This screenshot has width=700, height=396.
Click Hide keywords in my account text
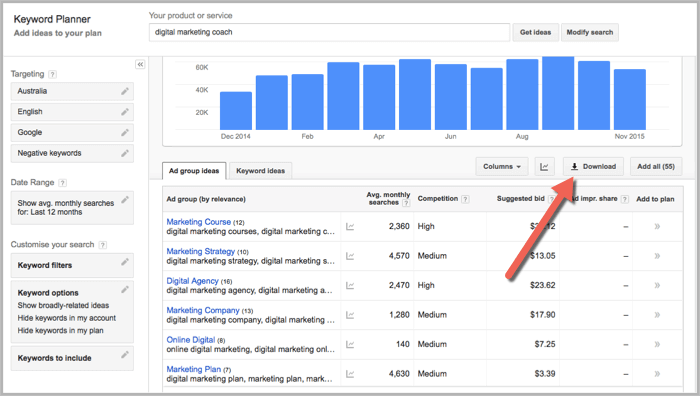coord(67,318)
